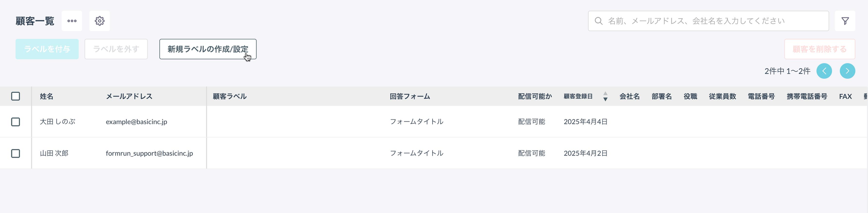Focus the customer name search field
This screenshot has height=213, width=868.
(708, 21)
